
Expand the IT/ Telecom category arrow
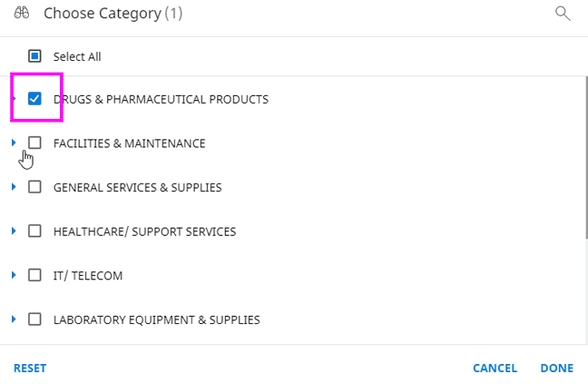14,275
